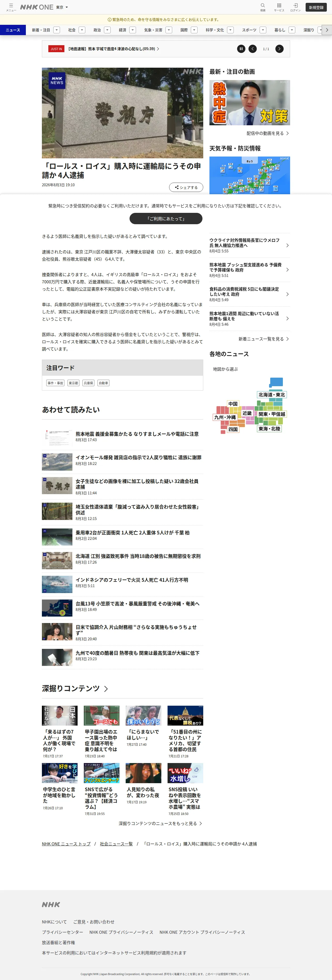This screenshot has height=980, width=332.
Task: Expand the 経済 dropdown arrow
Action: [133, 30]
